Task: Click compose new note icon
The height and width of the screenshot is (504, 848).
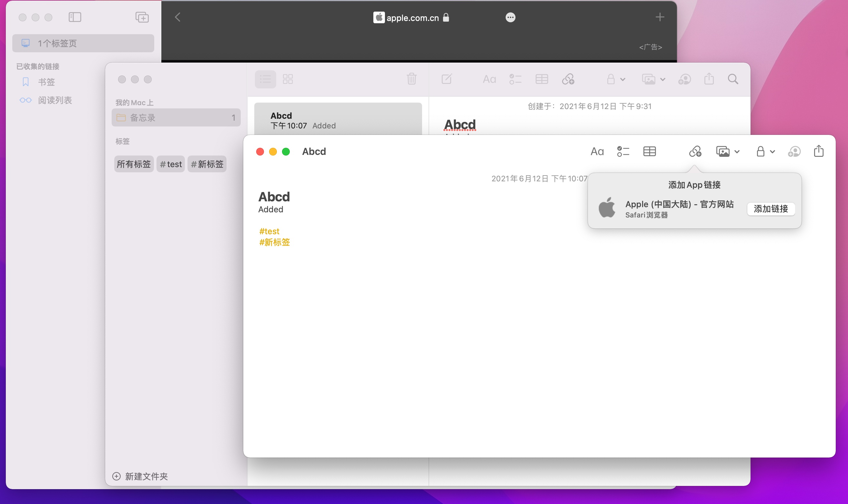Action: (x=447, y=79)
